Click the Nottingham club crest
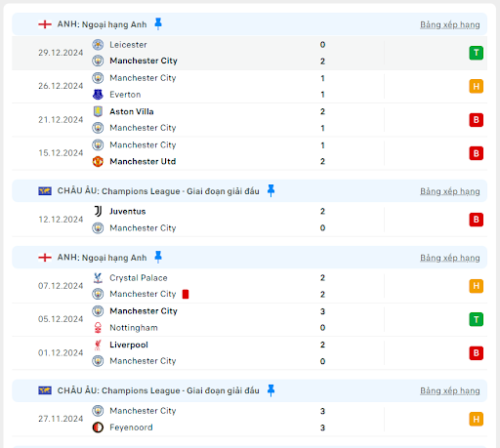This screenshot has height=448, width=500. (x=98, y=327)
